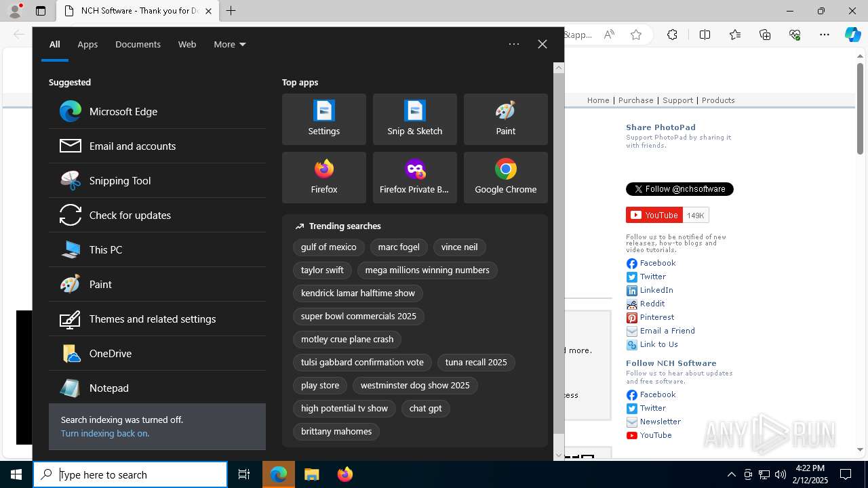Select NCH Software browser tab
Viewport: 868px width, 488px height.
tap(138, 11)
